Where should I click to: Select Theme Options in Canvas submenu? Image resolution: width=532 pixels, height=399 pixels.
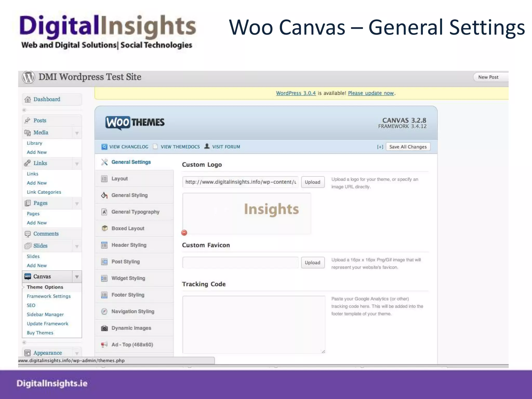[x=45, y=287]
